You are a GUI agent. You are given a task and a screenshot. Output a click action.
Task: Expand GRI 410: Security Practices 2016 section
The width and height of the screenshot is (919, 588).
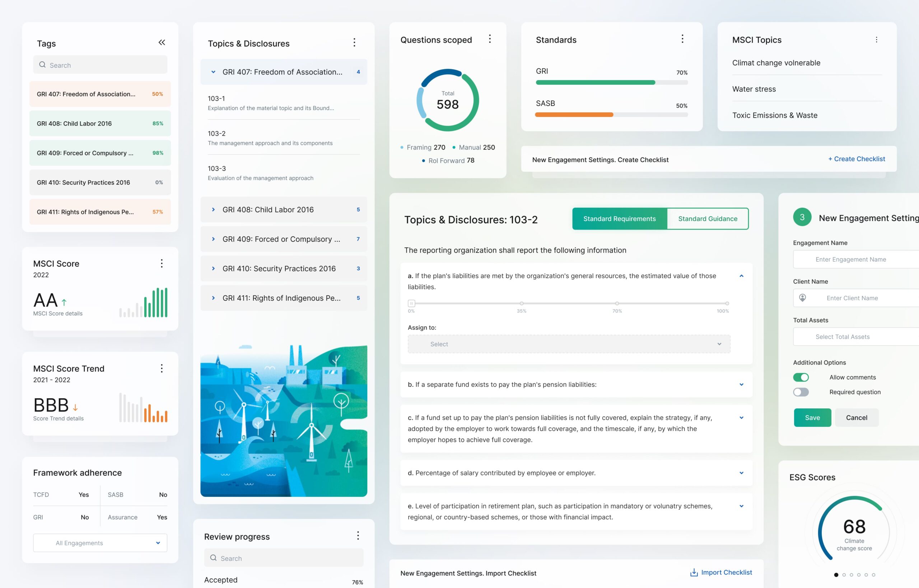(284, 268)
